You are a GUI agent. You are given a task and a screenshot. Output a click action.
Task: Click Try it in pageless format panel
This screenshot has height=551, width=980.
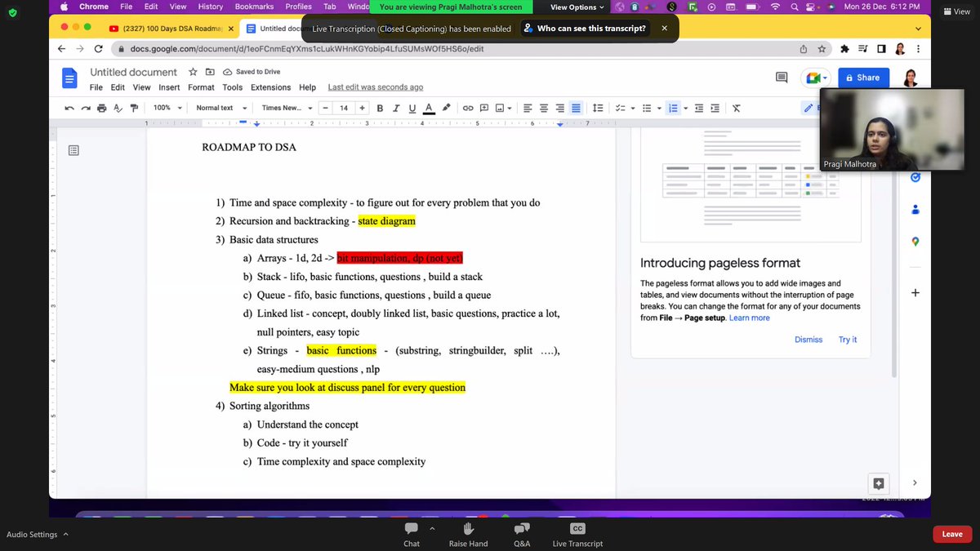click(848, 340)
